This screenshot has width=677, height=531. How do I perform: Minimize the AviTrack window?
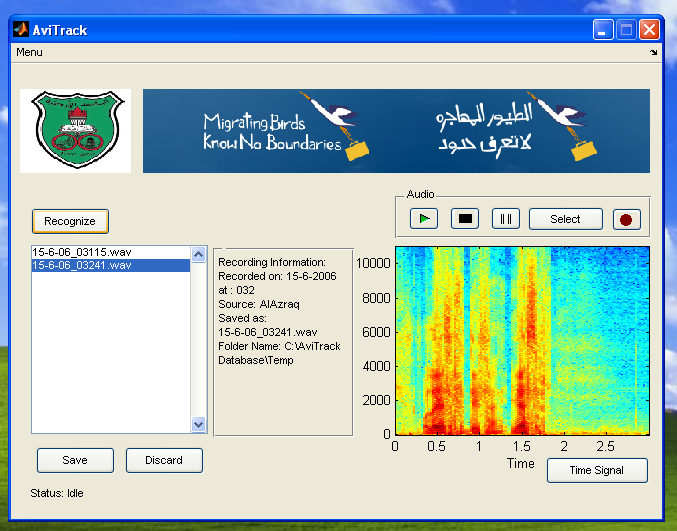click(x=603, y=30)
